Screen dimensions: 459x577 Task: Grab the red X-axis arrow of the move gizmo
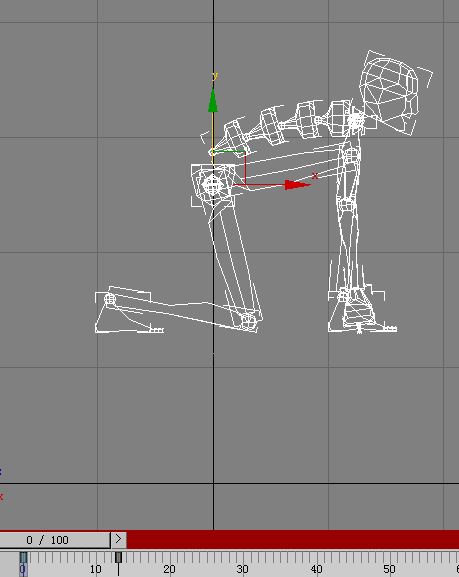[297, 185]
